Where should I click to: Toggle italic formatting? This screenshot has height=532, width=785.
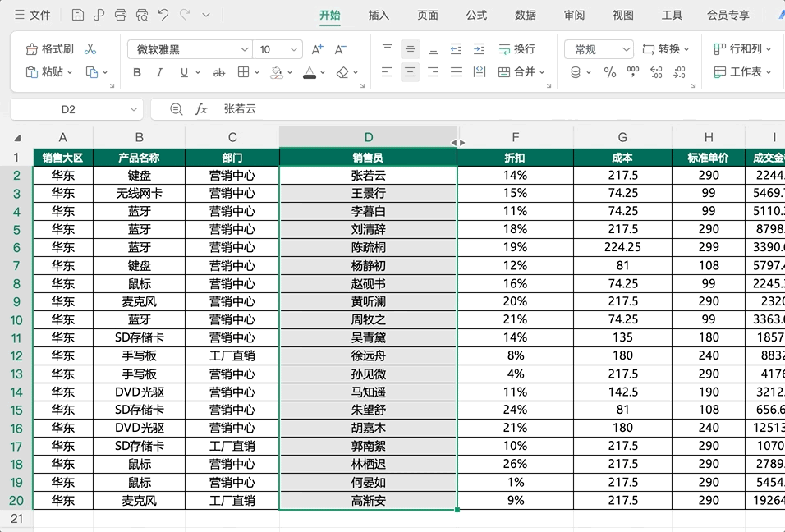(x=159, y=72)
